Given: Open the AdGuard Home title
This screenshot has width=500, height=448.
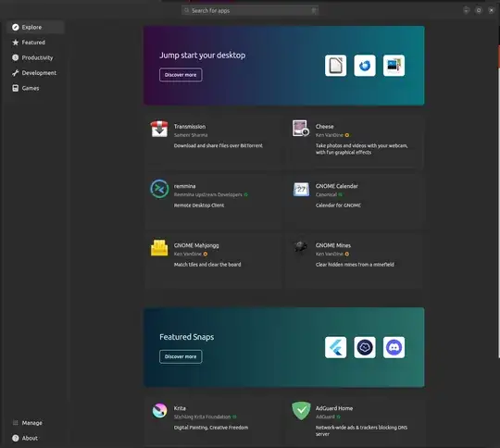Looking at the screenshot, I should click(334, 408).
